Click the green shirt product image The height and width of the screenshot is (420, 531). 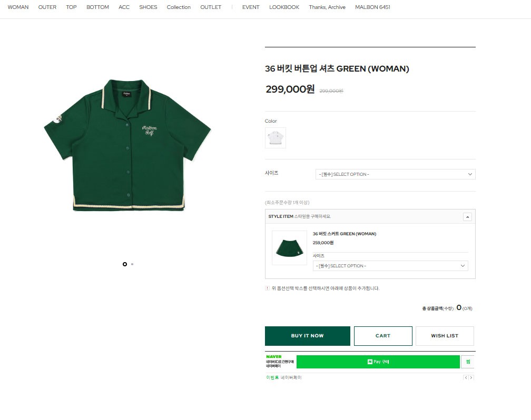point(127,145)
